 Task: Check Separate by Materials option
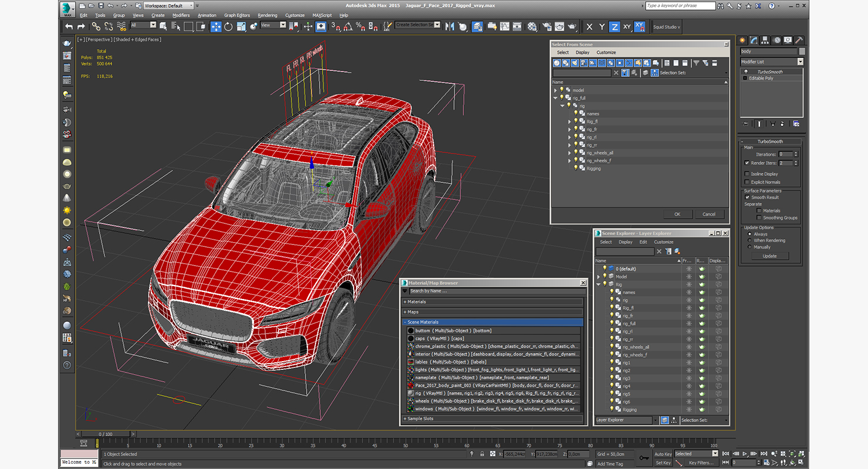[x=759, y=210]
